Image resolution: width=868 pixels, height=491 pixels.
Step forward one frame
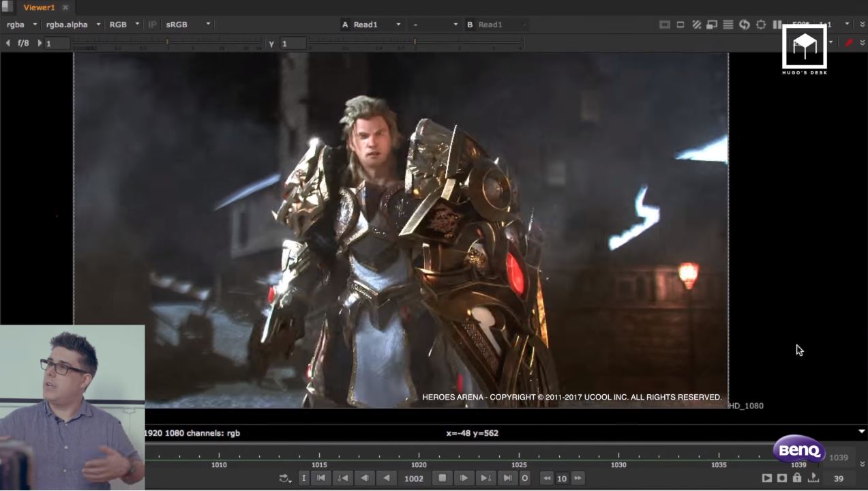coord(464,478)
